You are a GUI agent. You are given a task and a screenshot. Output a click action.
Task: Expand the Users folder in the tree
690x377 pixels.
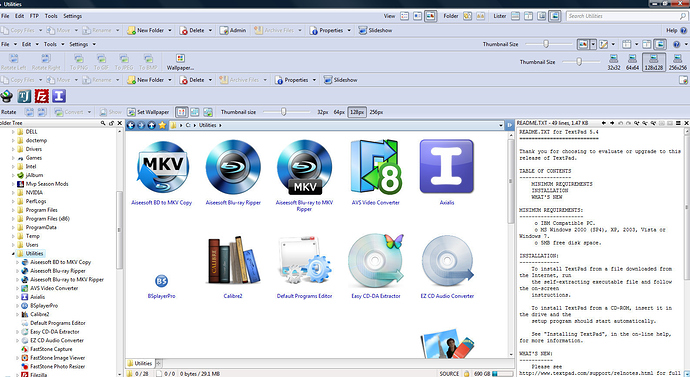pos(13,245)
